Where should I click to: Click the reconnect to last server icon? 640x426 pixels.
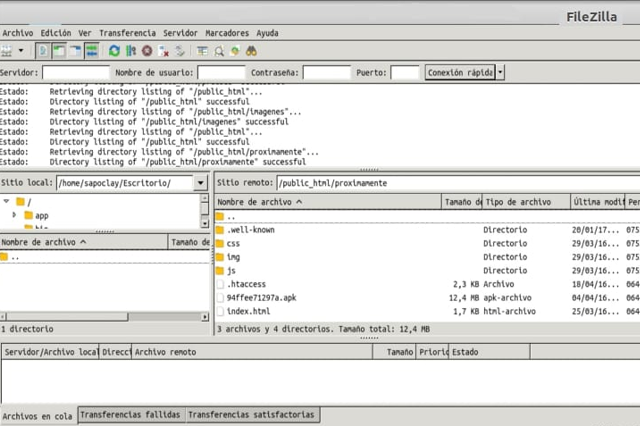pyautogui.click(x=180, y=50)
